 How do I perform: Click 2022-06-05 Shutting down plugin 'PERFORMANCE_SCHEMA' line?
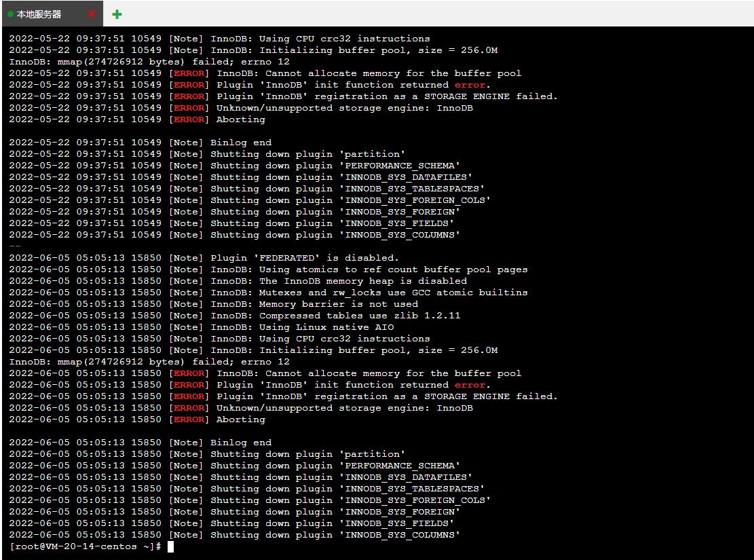click(x=235, y=466)
